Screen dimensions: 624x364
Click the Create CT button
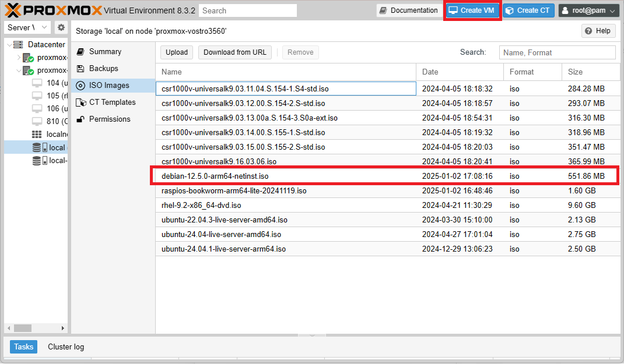[528, 10]
